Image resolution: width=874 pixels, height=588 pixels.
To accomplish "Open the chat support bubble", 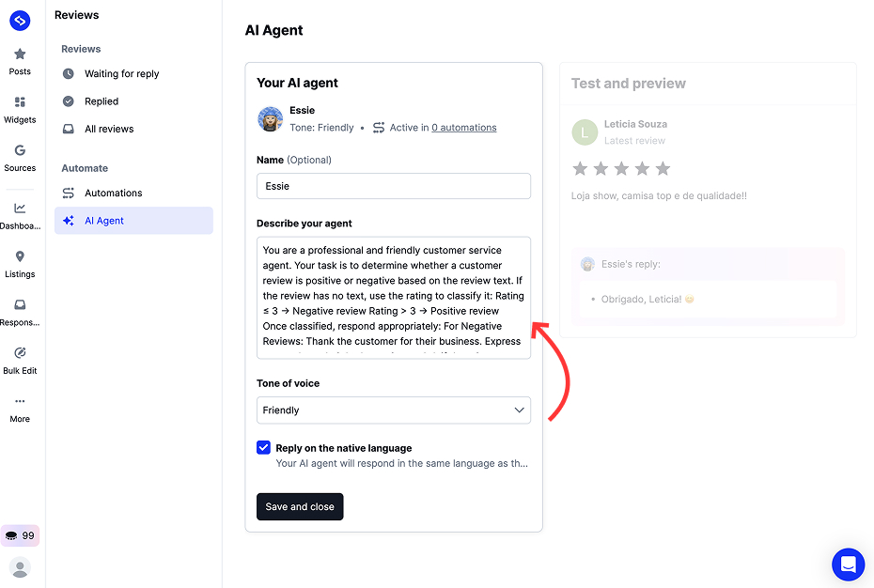I will [848, 565].
